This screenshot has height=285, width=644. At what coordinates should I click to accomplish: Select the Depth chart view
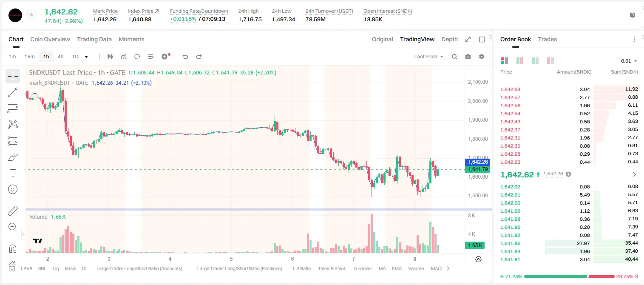(449, 39)
